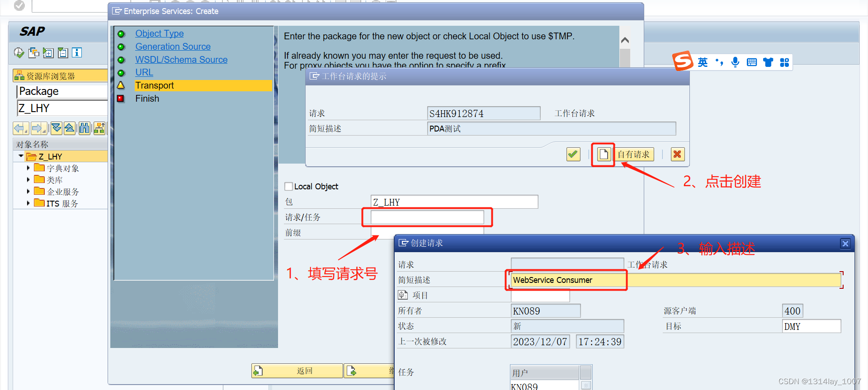Click the binoculars find icon
Image resolution: width=868 pixels, height=390 pixels.
[85, 128]
